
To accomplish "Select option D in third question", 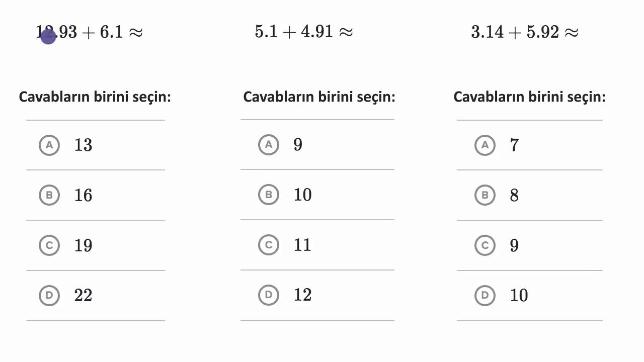I will click(485, 295).
